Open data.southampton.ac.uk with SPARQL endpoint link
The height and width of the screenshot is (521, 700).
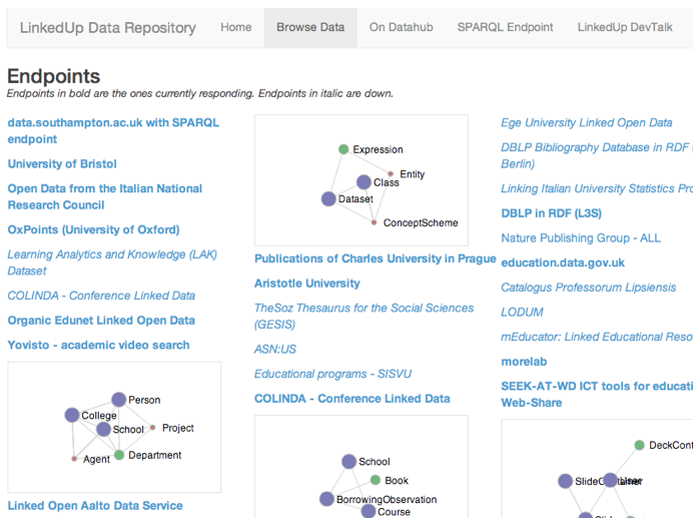(x=113, y=131)
